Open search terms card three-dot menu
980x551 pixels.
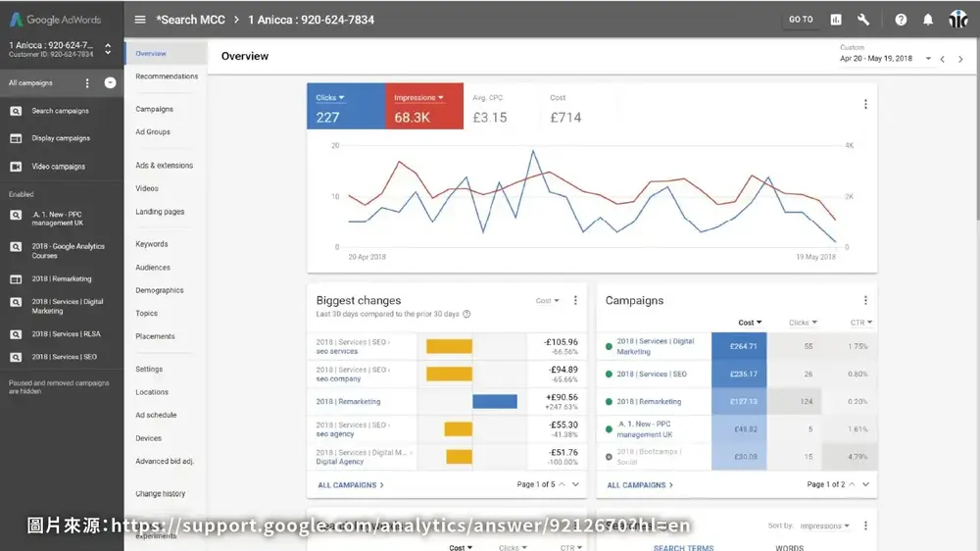[865, 526]
